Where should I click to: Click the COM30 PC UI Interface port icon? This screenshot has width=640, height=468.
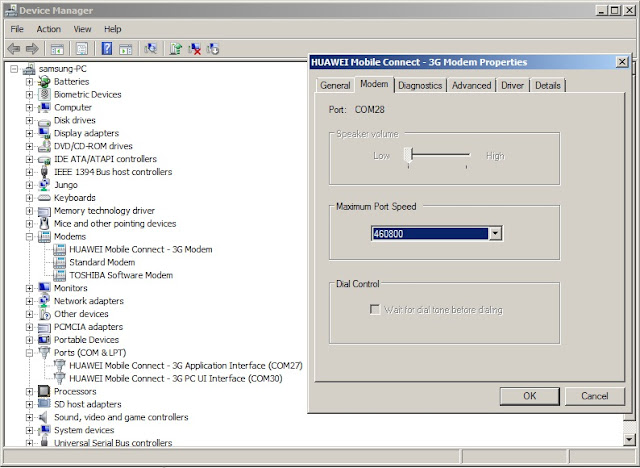60,378
